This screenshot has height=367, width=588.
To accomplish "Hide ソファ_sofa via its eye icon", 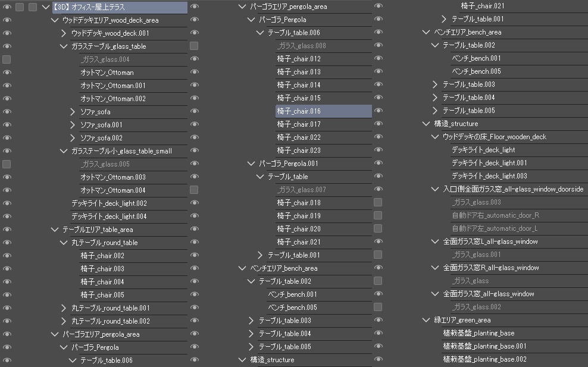I will pyautogui.click(x=7, y=112).
